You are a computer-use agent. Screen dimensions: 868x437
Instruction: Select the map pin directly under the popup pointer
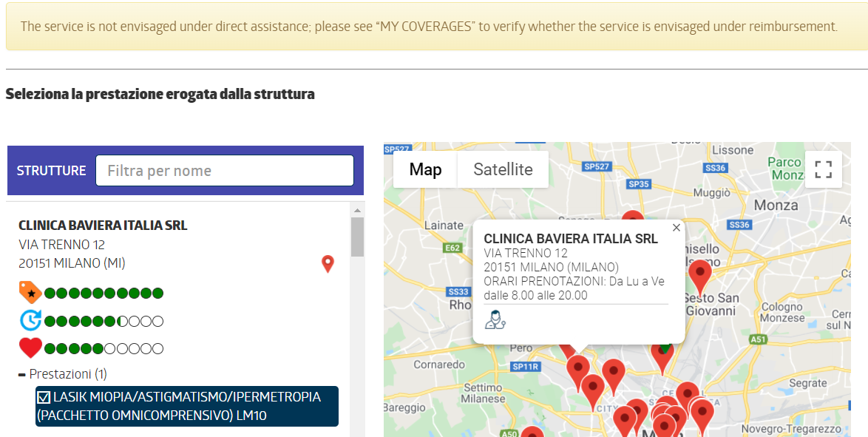pyautogui.click(x=578, y=374)
